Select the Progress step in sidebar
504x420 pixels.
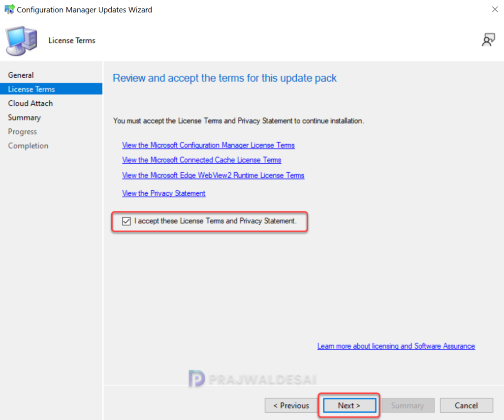point(23,131)
